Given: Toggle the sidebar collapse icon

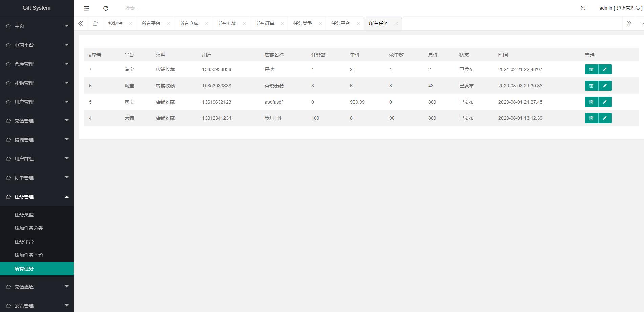Looking at the screenshot, I should tap(87, 8).
